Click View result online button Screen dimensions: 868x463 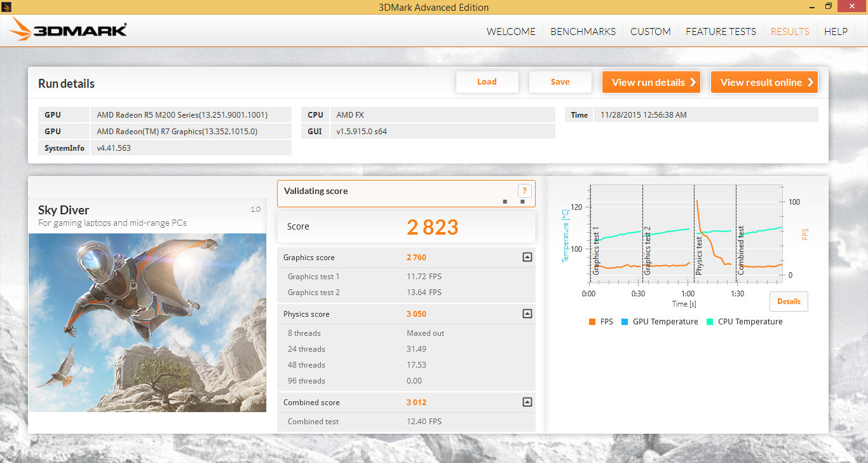coord(764,82)
